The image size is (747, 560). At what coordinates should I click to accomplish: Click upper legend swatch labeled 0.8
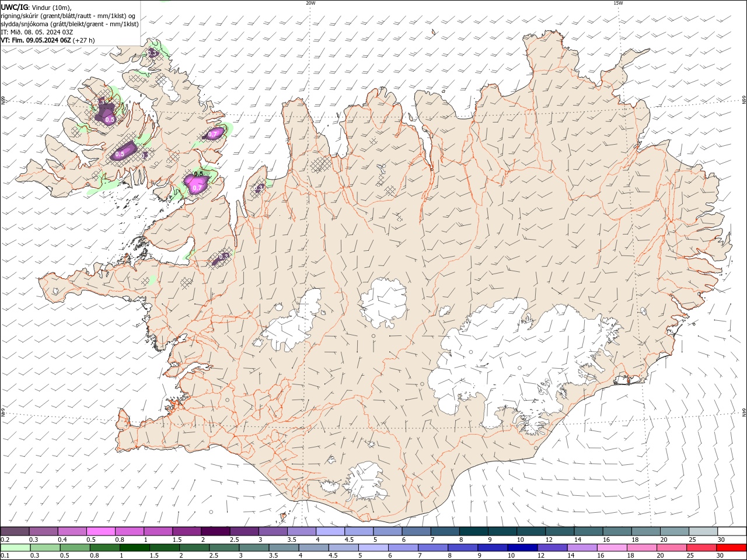point(129,531)
